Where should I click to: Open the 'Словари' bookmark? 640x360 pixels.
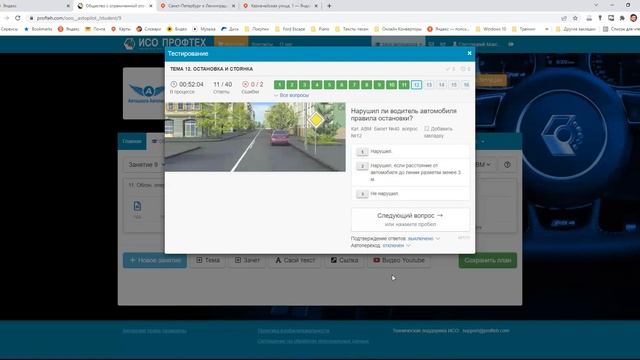pyautogui.click(x=149, y=29)
